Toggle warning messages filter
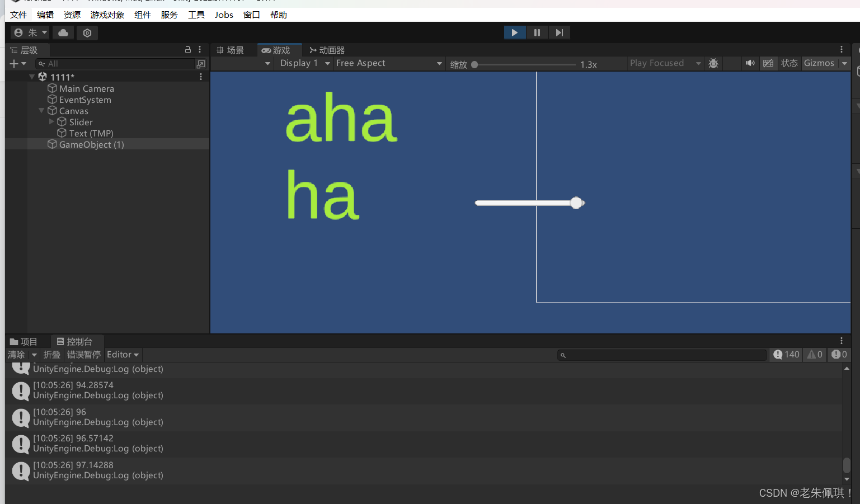Viewport: 860px width, 504px height. click(815, 355)
